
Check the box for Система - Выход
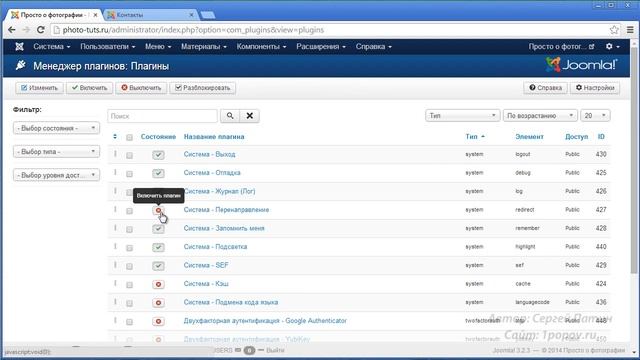(x=129, y=156)
